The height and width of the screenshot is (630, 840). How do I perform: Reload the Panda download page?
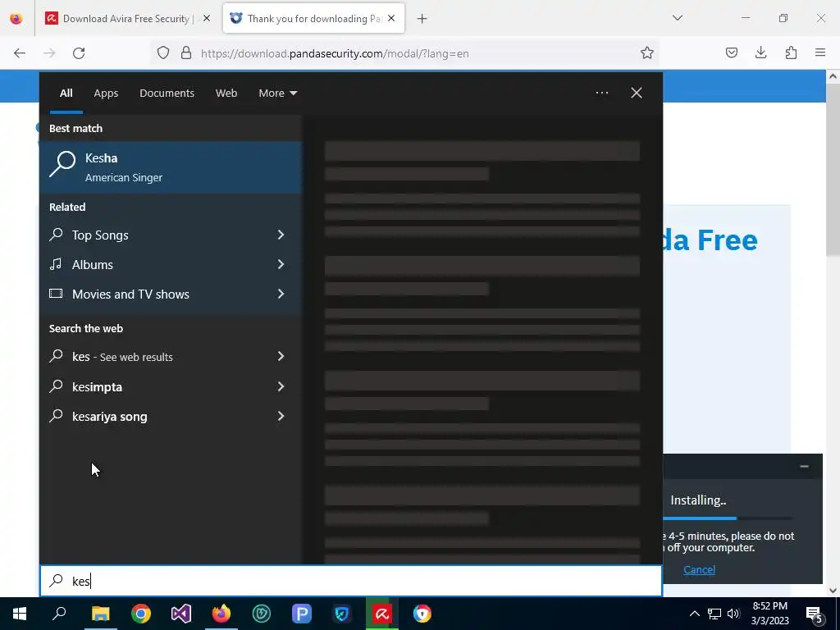click(79, 53)
